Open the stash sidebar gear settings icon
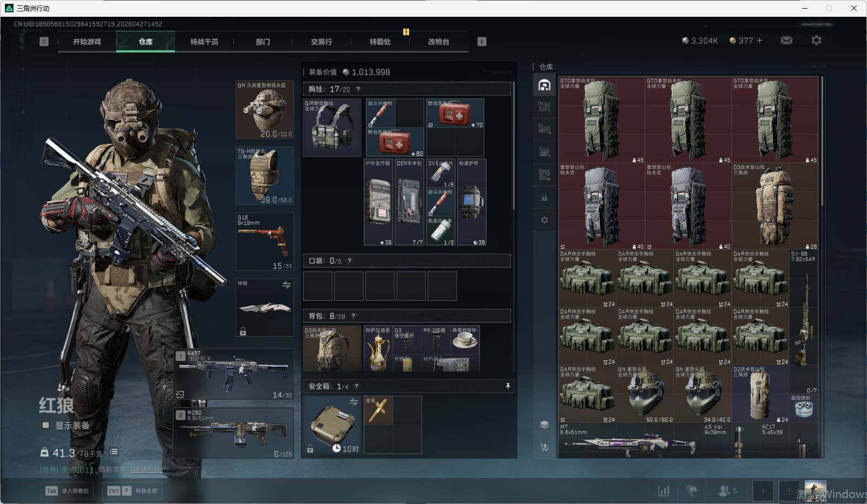867x504 pixels. pyautogui.click(x=544, y=220)
